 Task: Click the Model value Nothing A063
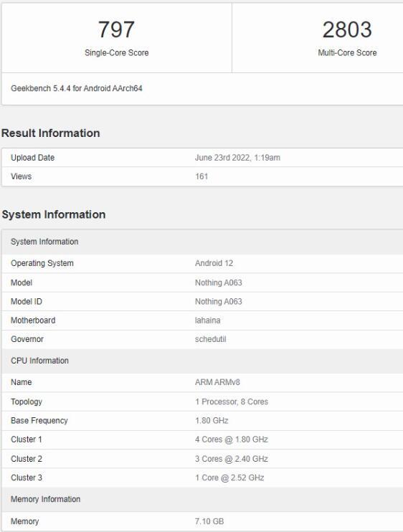click(x=219, y=282)
